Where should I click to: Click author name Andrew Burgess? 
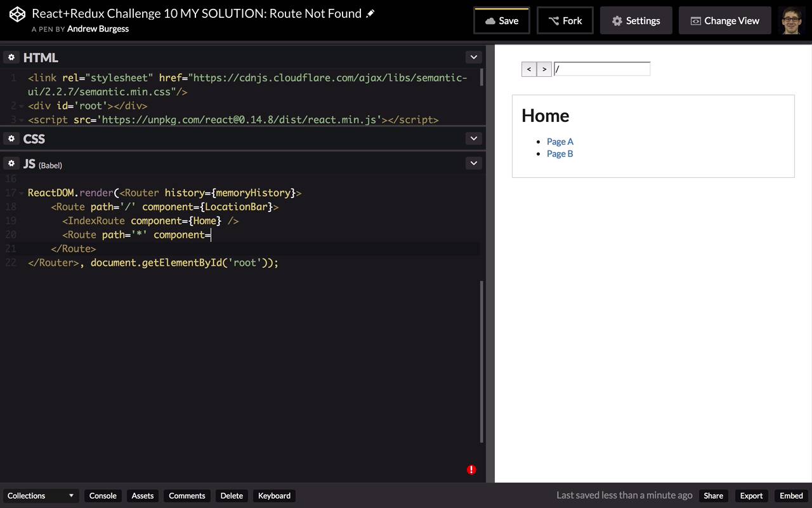(x=98, y=29)
